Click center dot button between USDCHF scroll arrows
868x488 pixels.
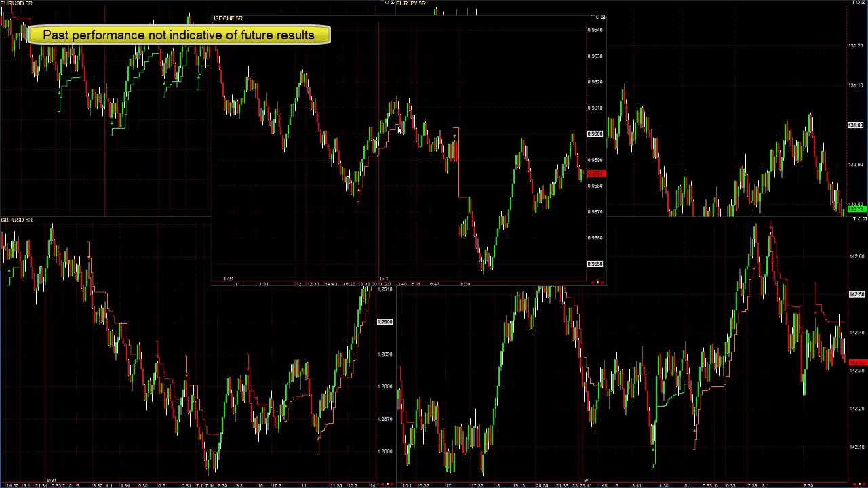tap(598, 282)
